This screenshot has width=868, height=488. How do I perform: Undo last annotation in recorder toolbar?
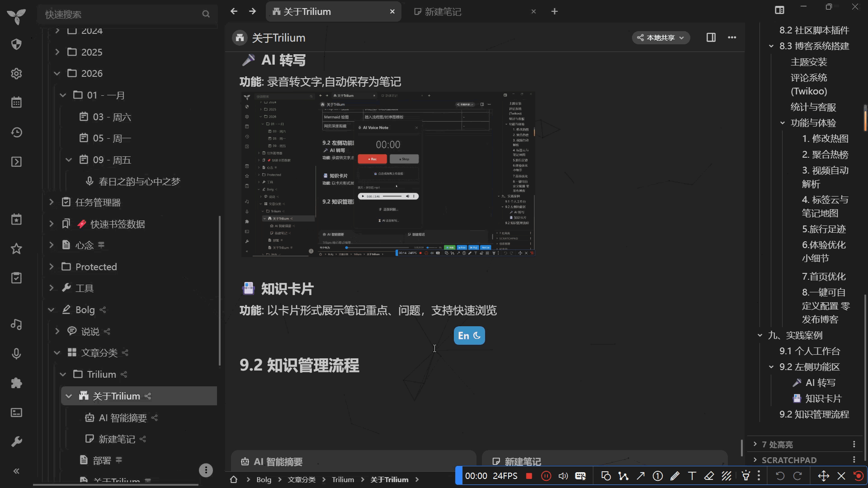click(x=780, y=476)
